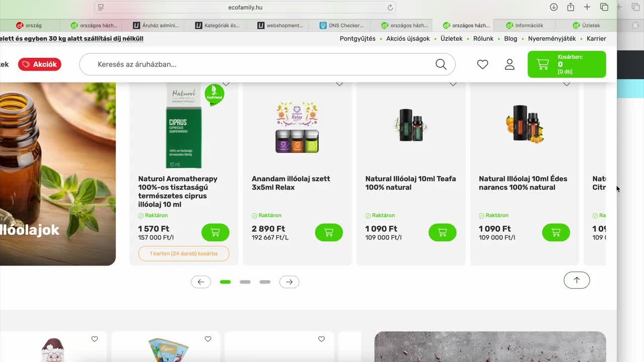644x362 pixels.
Task: Reload page with Safari refresh icon
Action: click(x=390, y=8)
